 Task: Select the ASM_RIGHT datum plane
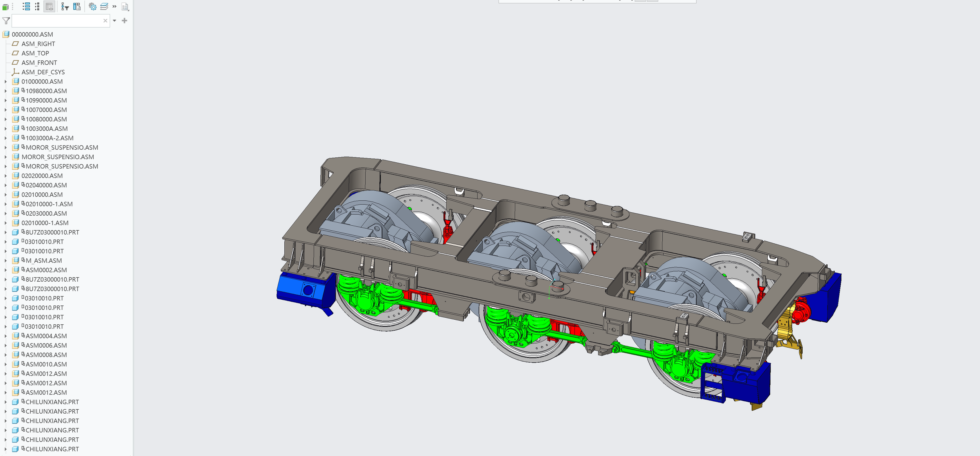tap(38, 44)
